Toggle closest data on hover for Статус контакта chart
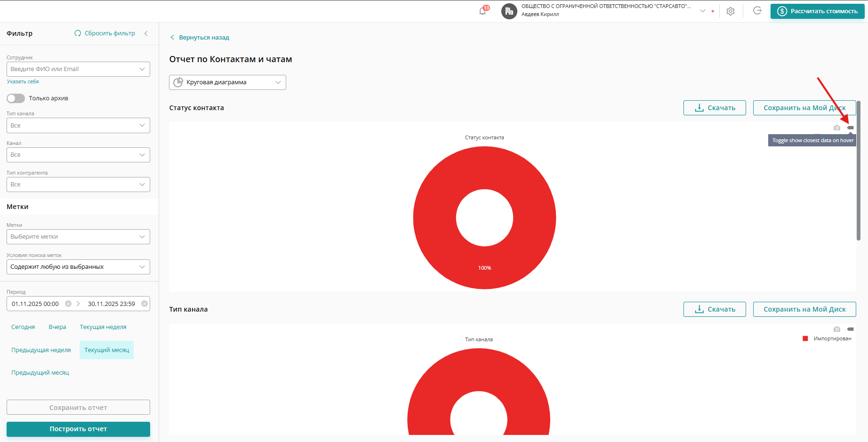 pyautogui.click(x=851, y=128)
